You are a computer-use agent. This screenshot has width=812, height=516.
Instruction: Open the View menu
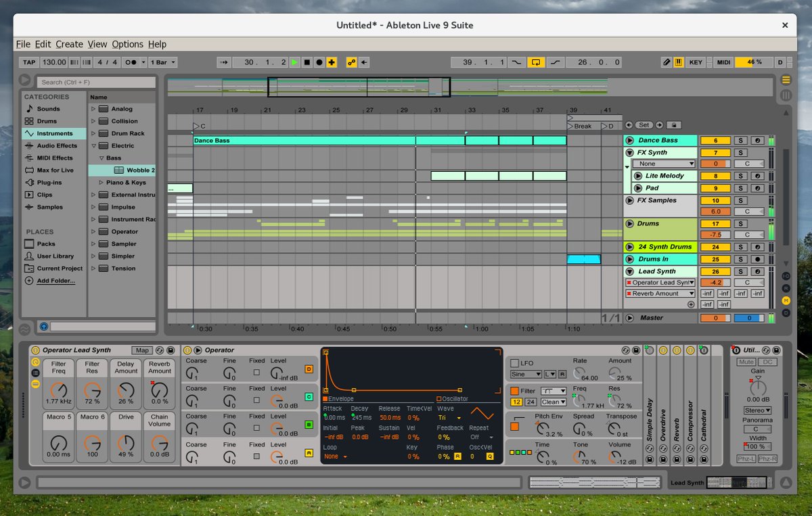97,44
